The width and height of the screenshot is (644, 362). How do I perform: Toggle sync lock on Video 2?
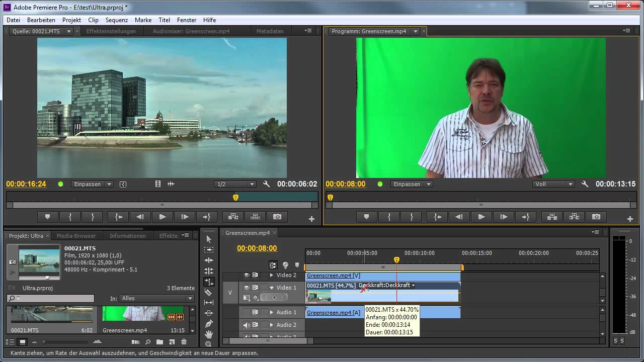(x=255, y=275)
